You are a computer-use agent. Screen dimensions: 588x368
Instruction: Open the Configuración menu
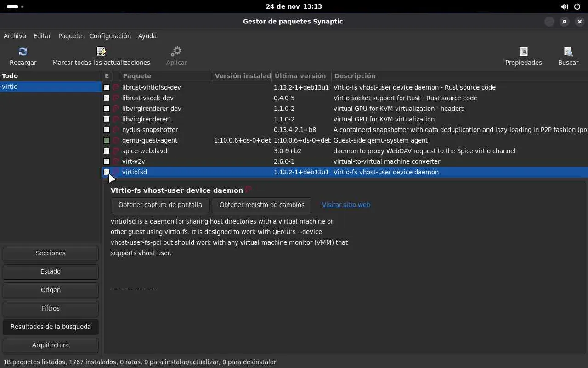tap(110, 36)
